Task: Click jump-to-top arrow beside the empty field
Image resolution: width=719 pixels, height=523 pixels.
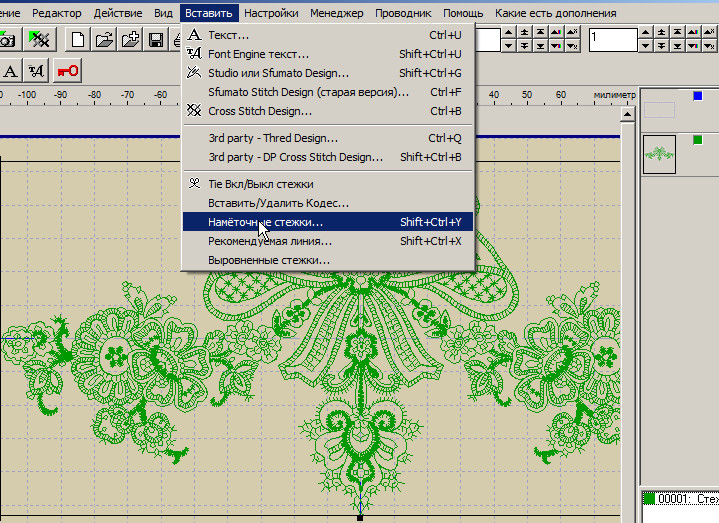Action: coord(540,32)
